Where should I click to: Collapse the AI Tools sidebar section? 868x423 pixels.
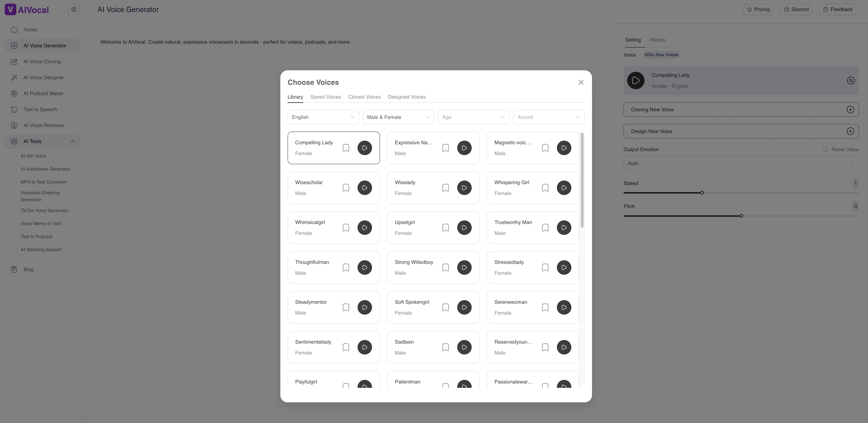point(72,142)
